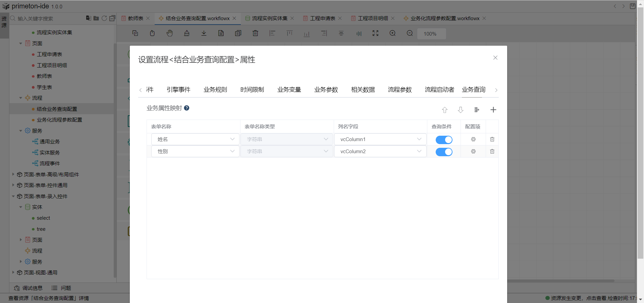Expand the 性别 form name dropdown
644x303 pixels.
pyautogui.click(x=195, y=151)
